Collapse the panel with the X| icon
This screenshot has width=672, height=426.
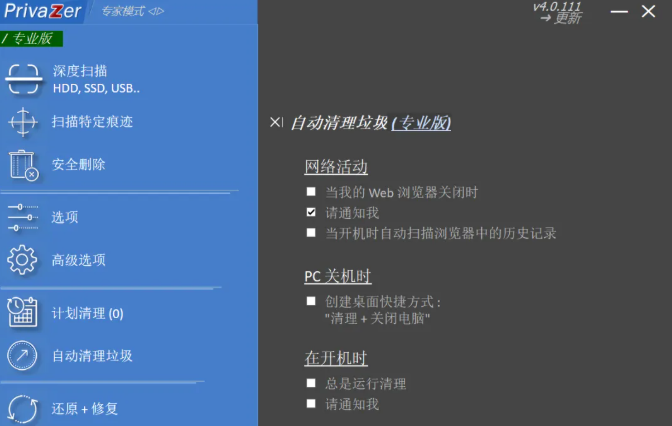pyautogui.click(x=276, y=123)
